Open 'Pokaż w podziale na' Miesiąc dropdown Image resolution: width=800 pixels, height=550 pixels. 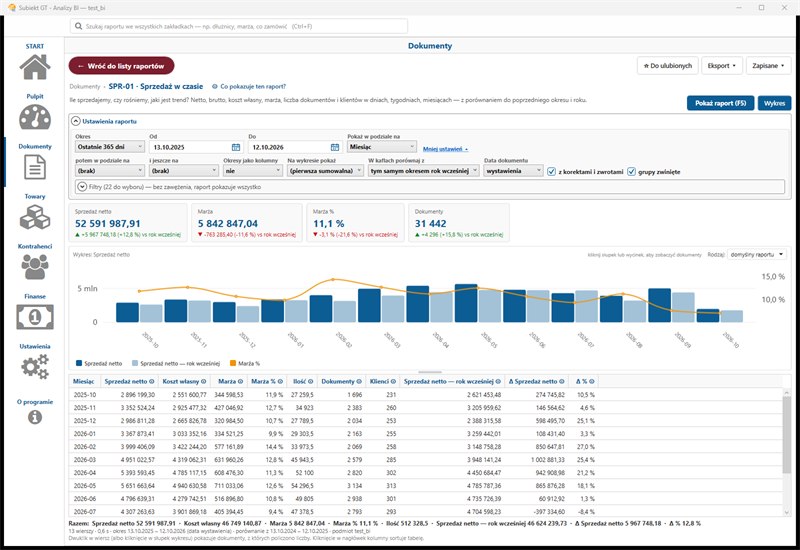coord(382,146)
